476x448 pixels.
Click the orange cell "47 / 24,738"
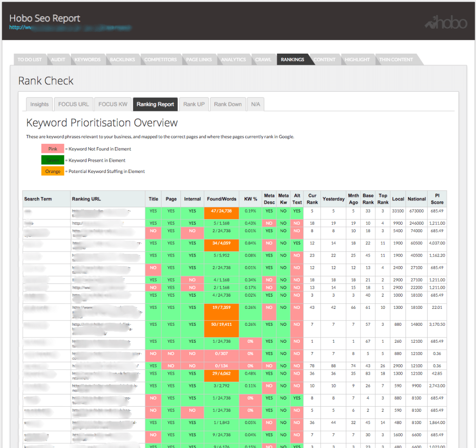point(222,213)
